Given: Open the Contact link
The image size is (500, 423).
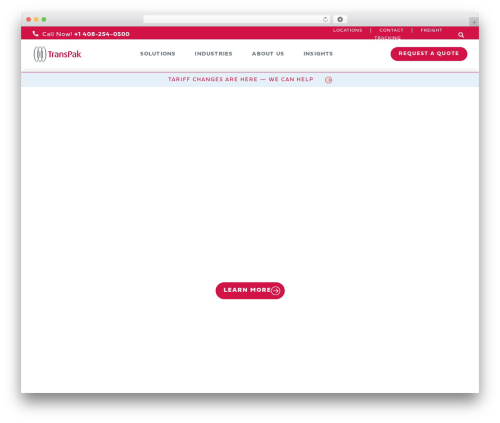Looking at the screenshot, I should tap(391, 30).
